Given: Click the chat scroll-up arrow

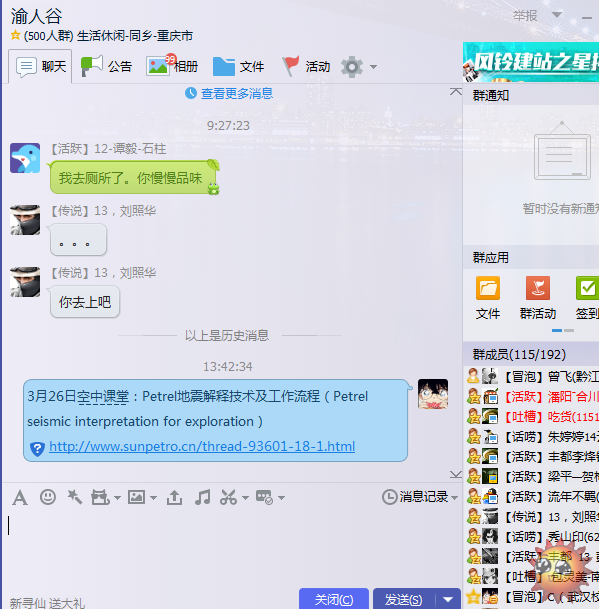Looking at the screenshot, I should (455, 92).
